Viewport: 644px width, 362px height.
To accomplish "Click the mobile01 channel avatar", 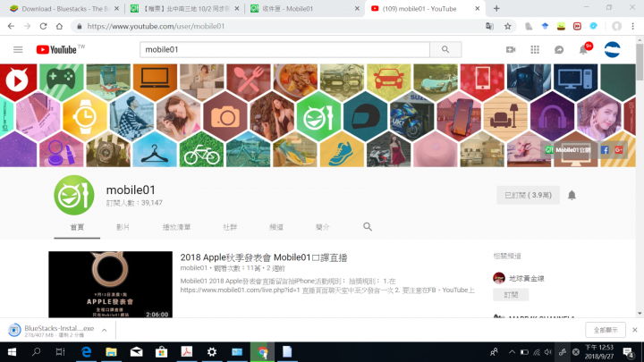I will 74,195.
